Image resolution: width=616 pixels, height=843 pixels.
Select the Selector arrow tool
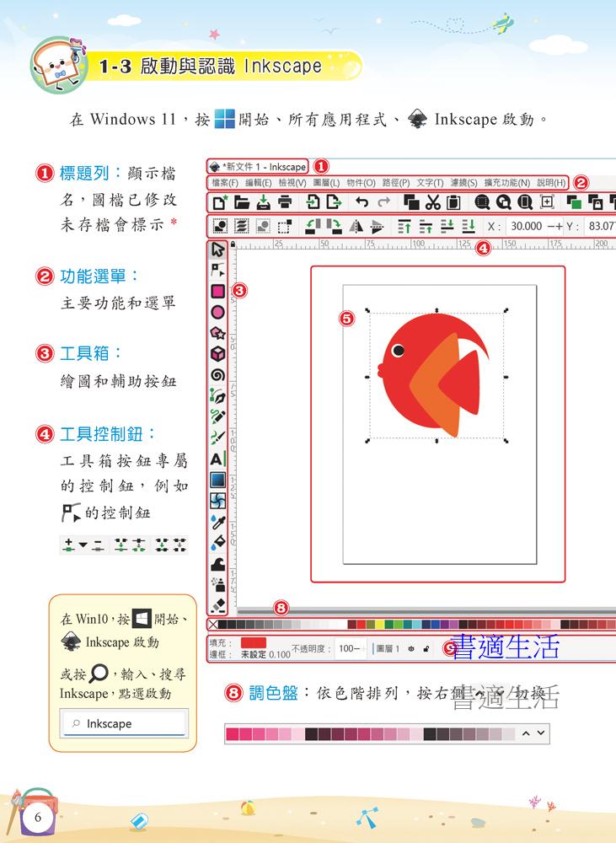point(217,250)
